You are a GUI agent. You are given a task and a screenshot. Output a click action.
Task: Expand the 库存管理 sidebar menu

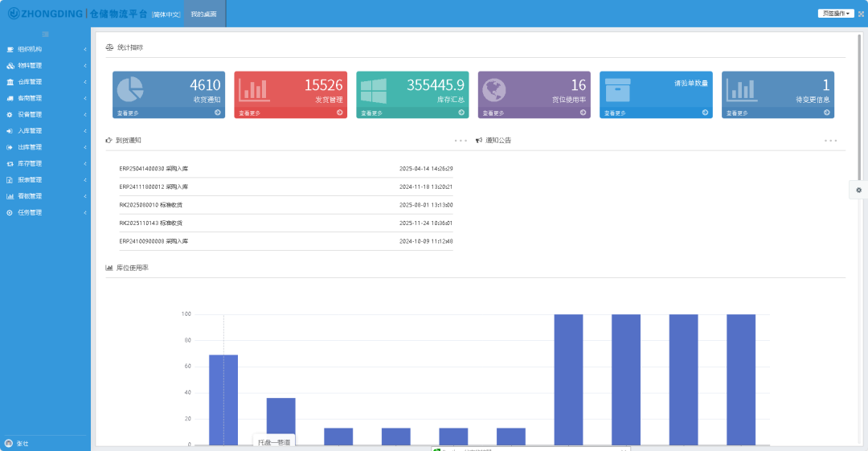tap(45, 163)
